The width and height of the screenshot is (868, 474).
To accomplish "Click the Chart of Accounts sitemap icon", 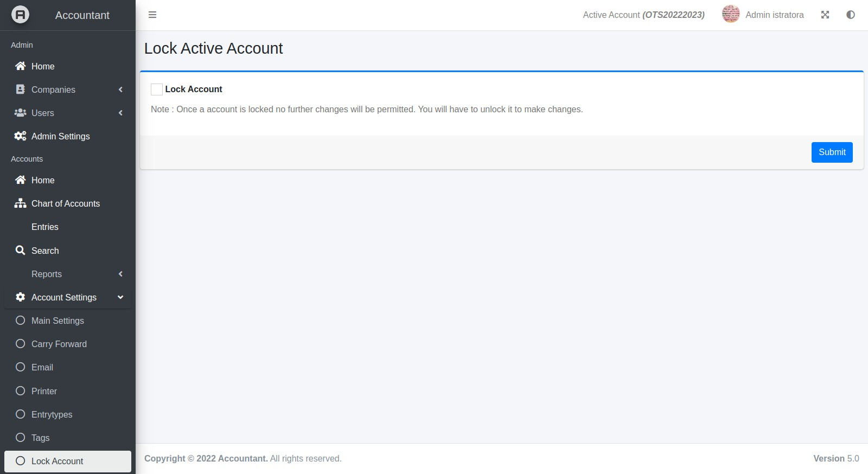I will tap(21, 203).
